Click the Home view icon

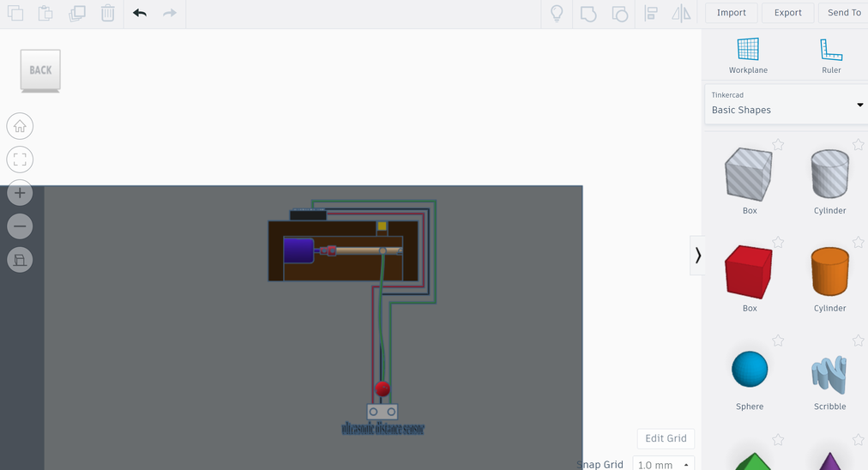tap(20, 126)
